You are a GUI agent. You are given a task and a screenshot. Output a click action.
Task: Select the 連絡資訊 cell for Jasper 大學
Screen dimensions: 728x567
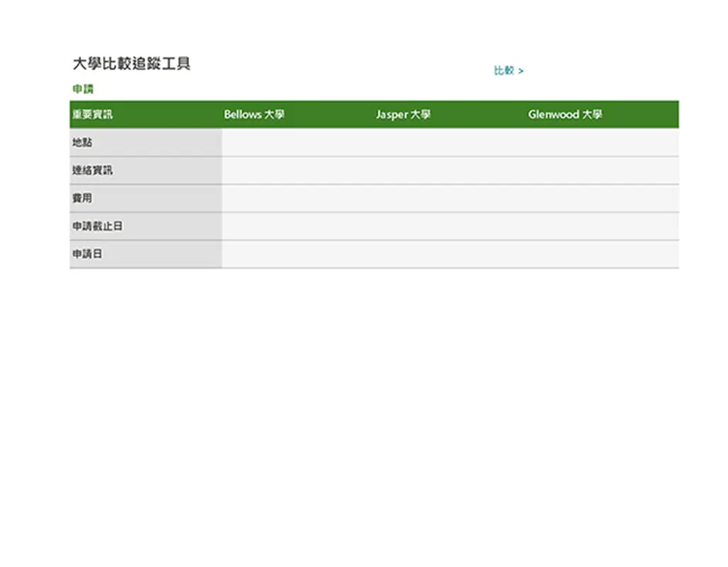450,171
